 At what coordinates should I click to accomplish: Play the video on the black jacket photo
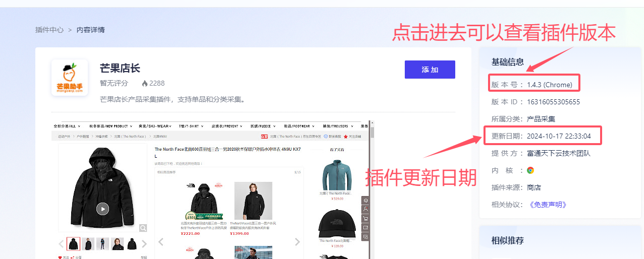click(x=102, y=209)
